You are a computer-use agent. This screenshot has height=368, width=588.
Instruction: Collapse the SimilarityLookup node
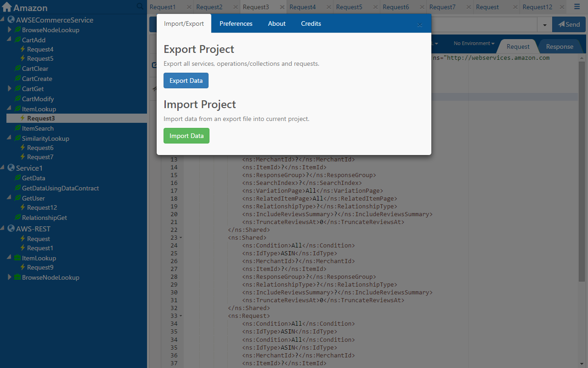coord(10,138)
